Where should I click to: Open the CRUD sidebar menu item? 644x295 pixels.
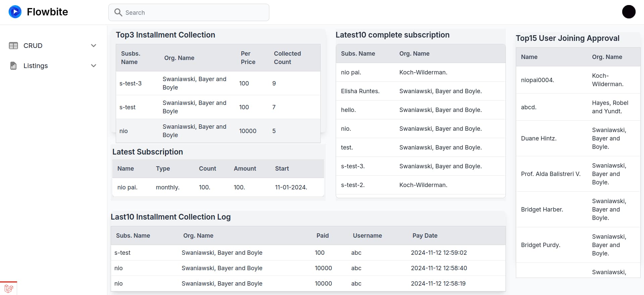[x=33, y=46]
